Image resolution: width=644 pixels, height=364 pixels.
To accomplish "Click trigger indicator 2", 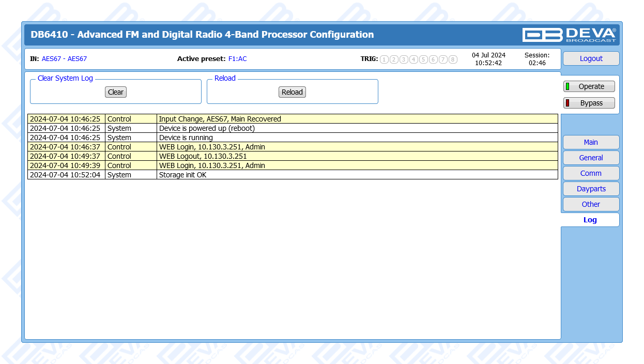I will [394, 59].
